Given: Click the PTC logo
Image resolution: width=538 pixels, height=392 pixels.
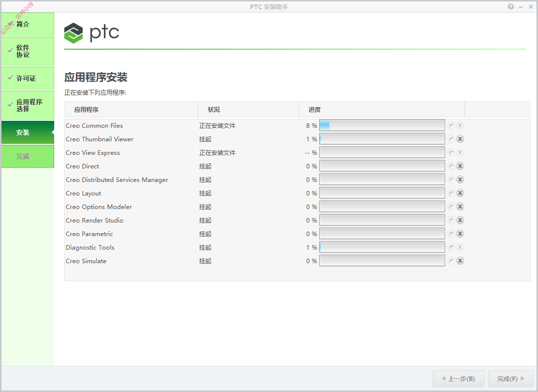Looking at the screenshot, I should [92, 33].
